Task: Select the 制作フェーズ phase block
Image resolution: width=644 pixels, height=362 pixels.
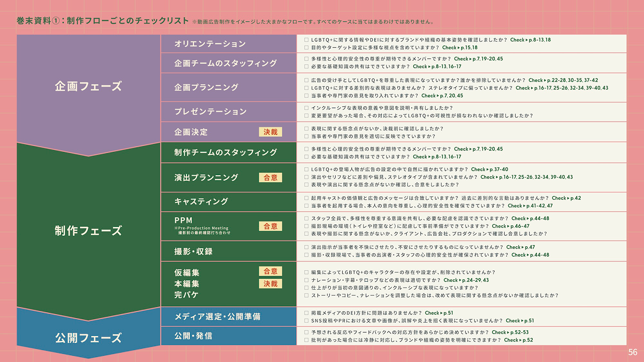Action: [88, 231]
